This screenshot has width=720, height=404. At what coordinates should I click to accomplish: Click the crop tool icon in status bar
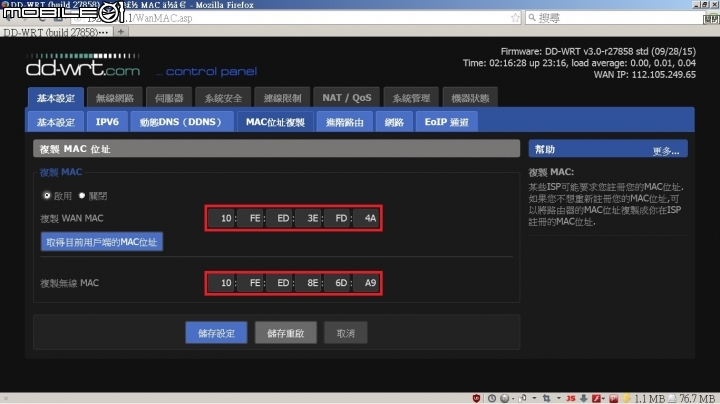coord(546,398)
